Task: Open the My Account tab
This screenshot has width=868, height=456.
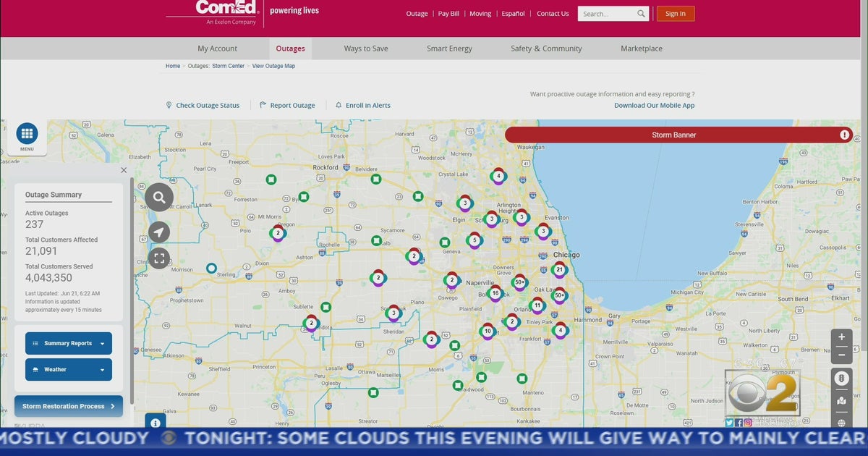Action: [x=218, y=48]
